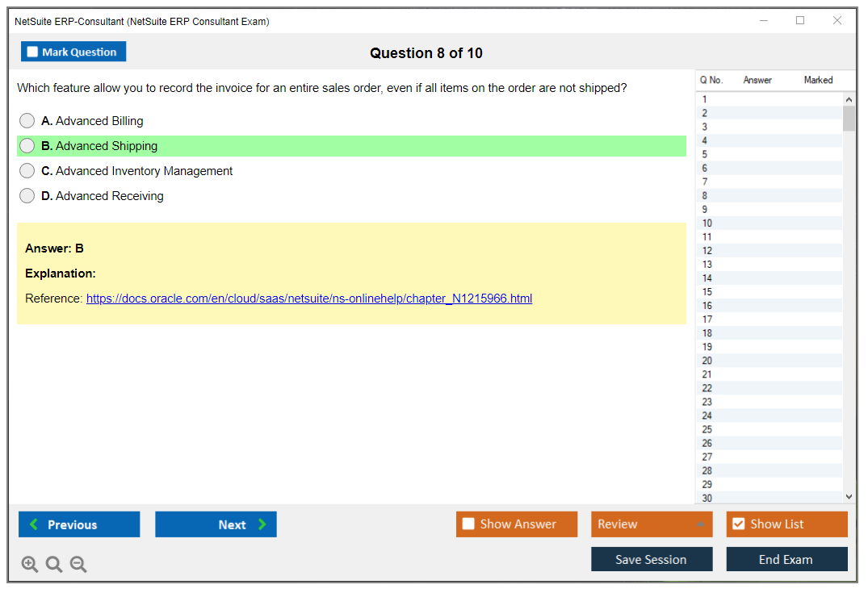The height and width of the screenshot is (593, 868).
Task: Click the question list scroll up arrow
Action: 849,99
